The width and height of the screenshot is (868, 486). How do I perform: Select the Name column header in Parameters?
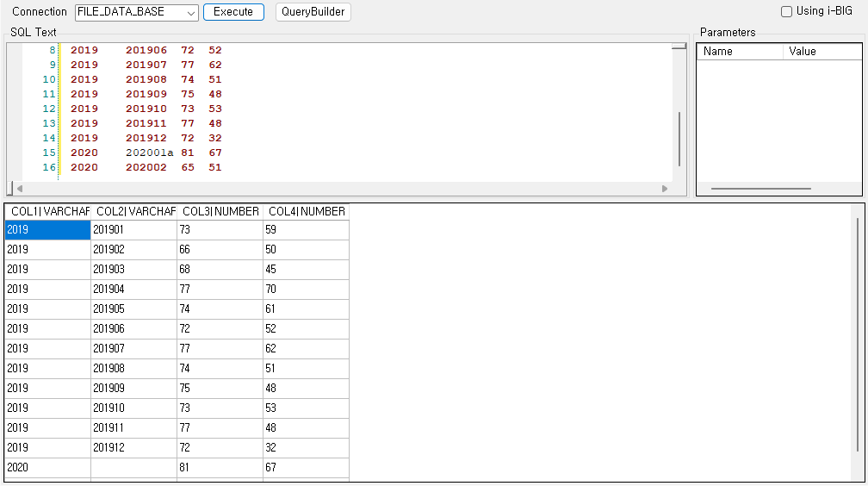739,52
